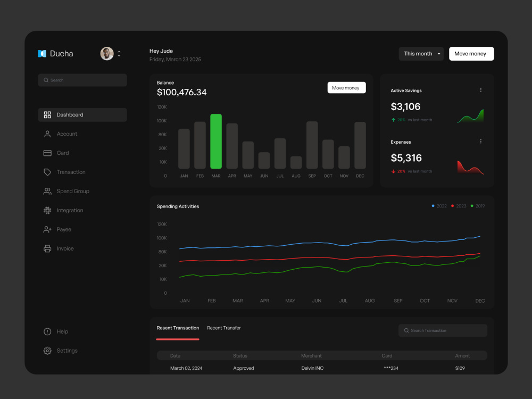
Task: Click the red down arrow under Expenses
Action: (x=393, y=171)
